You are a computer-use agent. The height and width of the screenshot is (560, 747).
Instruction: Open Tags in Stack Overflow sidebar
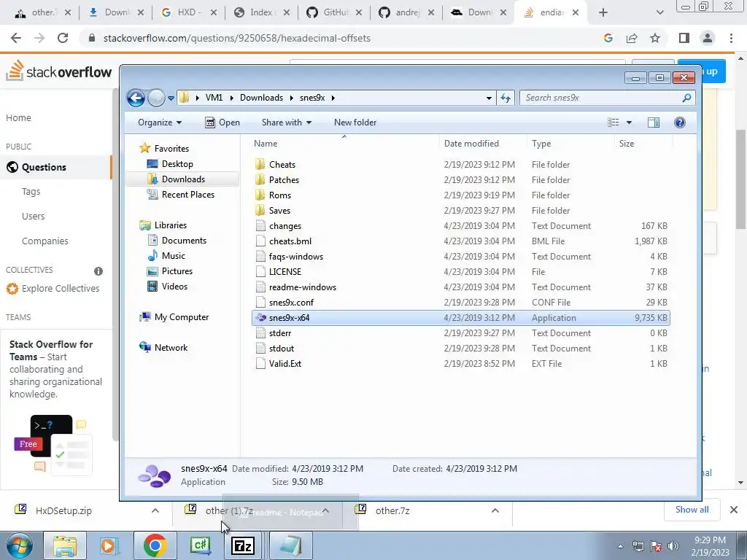coord(31,192)
